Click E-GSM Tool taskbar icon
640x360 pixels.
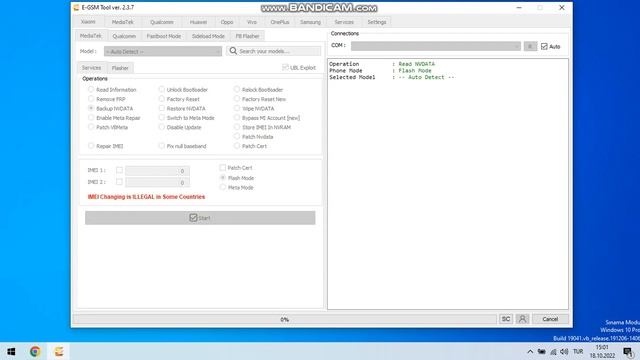59,351
